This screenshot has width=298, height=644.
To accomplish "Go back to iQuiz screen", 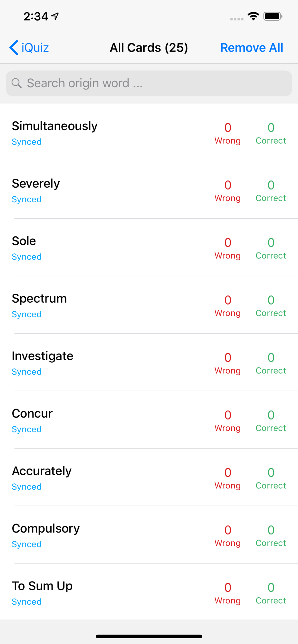I will [29, 48].
